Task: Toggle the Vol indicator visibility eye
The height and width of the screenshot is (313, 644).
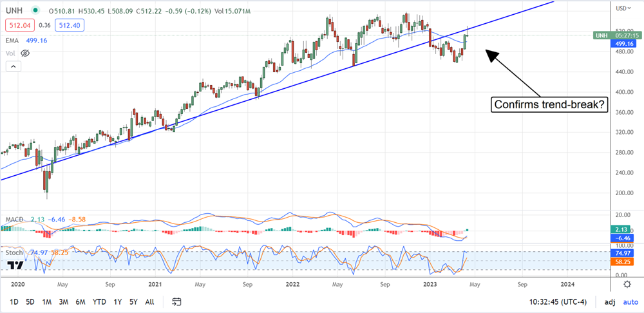Action: (x=26, y=53)
